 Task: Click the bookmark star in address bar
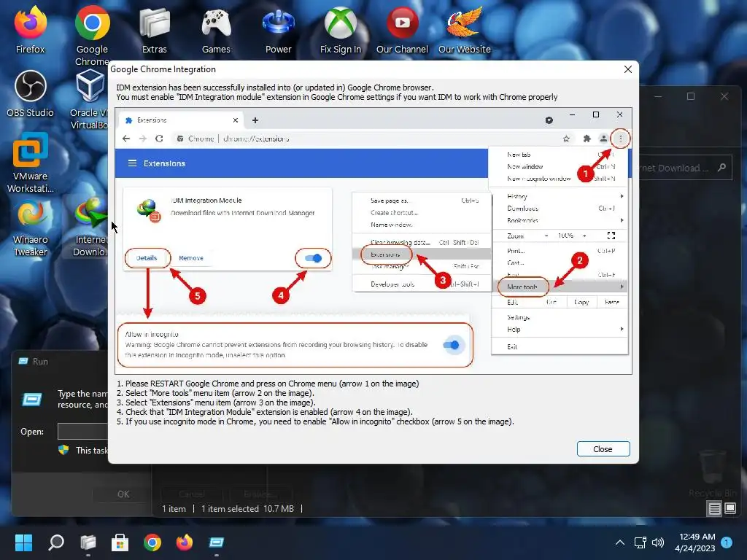click(566, 139)
